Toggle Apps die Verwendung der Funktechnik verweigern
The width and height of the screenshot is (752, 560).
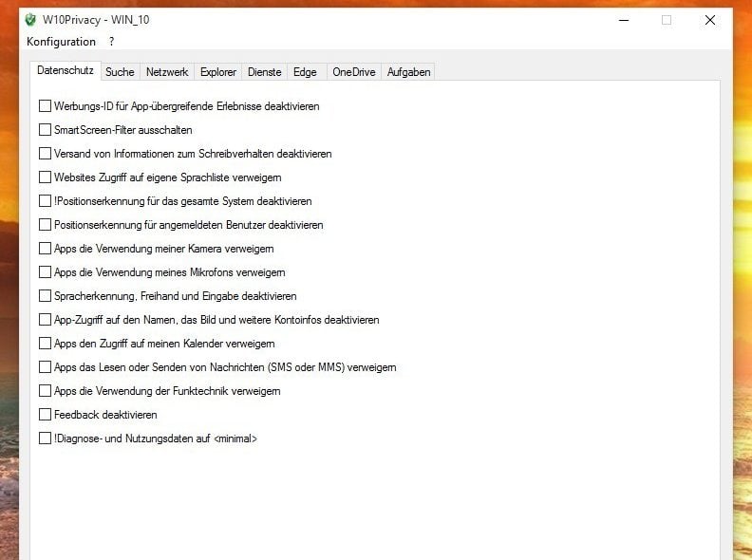[x=45, y=391]
